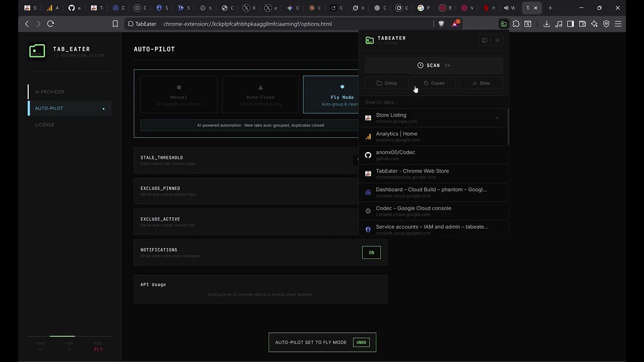The width and height of the screenshot is (644, 362).
Task: Click the site info icon beside TabEater in address bar
Action: pyautogui.click(x=131, y=24)
